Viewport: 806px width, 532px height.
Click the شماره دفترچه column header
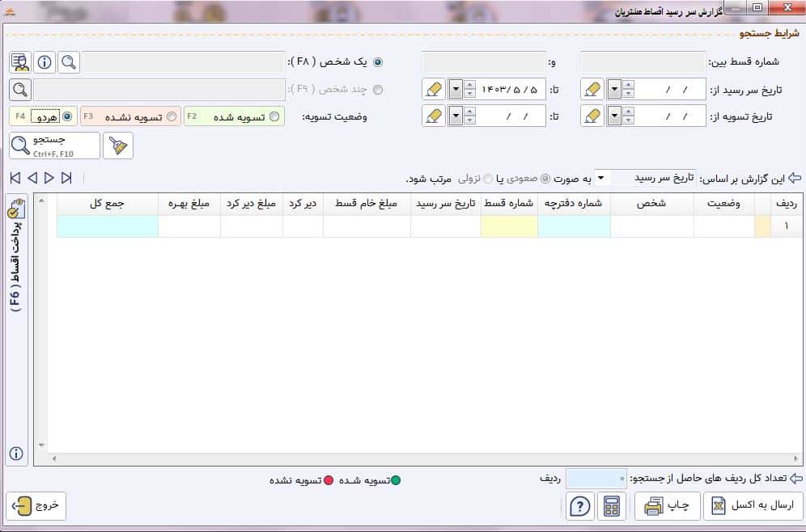point(574,204)
